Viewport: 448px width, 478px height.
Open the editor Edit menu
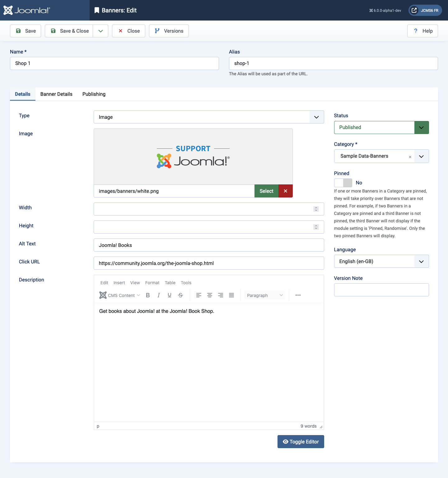104,283
